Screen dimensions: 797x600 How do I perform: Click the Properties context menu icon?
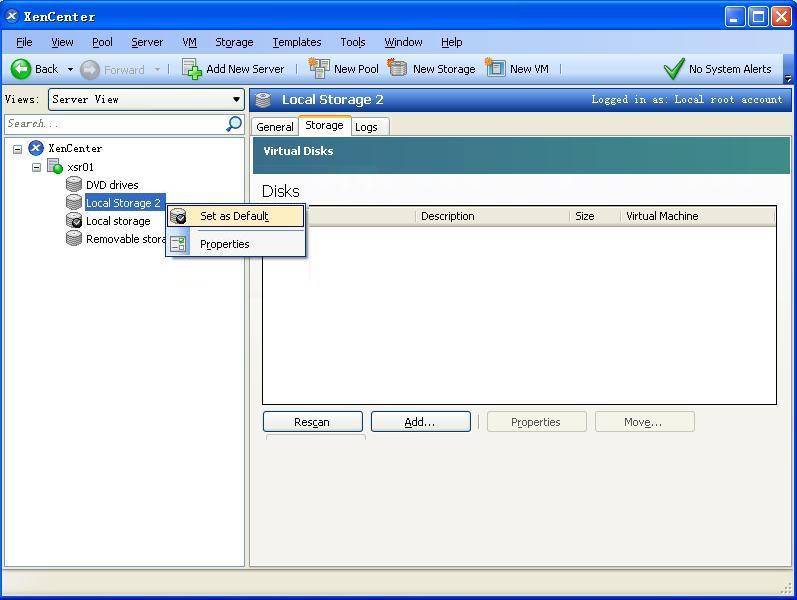[178, 244]
